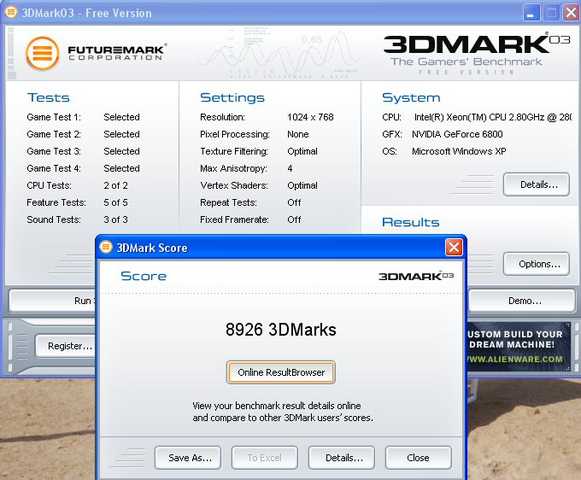Click the 'Fixed Framerate:' label
The image size is (581, 480).
[x=235, y=219]
